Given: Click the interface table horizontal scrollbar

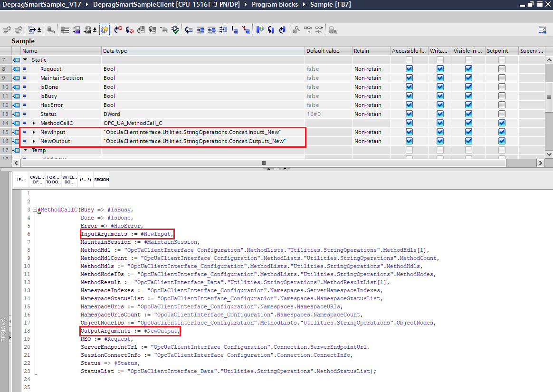Looking at the screenshot, I should pos(265,163).
